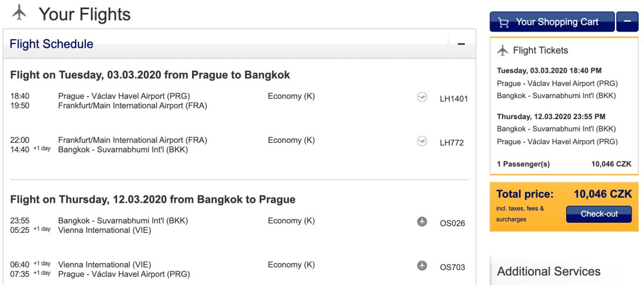The image size is (644, 285).
Task: Click the Additional Services heading
Action: pyautogui.click(x=548, y=271)
